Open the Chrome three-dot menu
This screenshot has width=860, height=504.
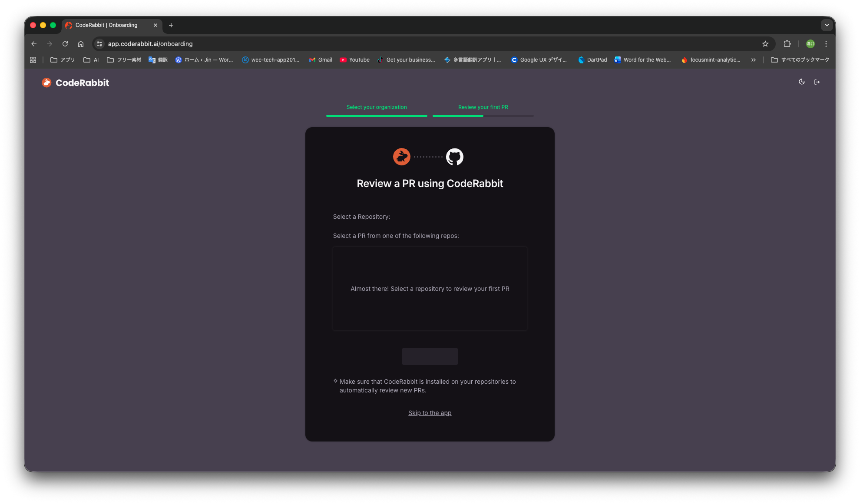coord(826,44)
